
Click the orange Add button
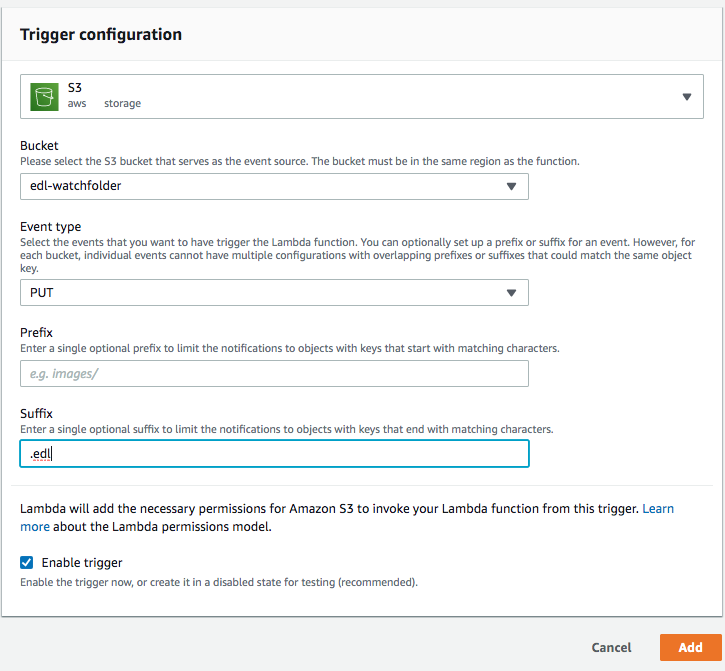(x=690, y=647)
